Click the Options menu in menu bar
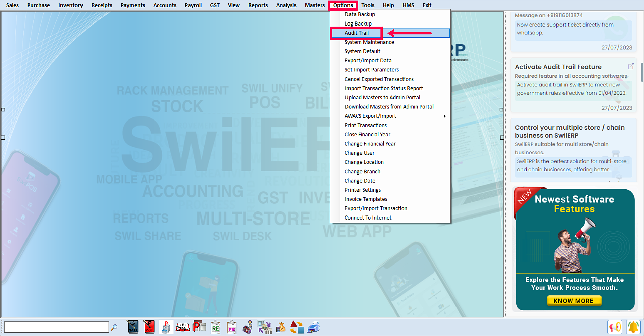Image resolution: width=644 pixels, height=336 pixels. [343, 5]
